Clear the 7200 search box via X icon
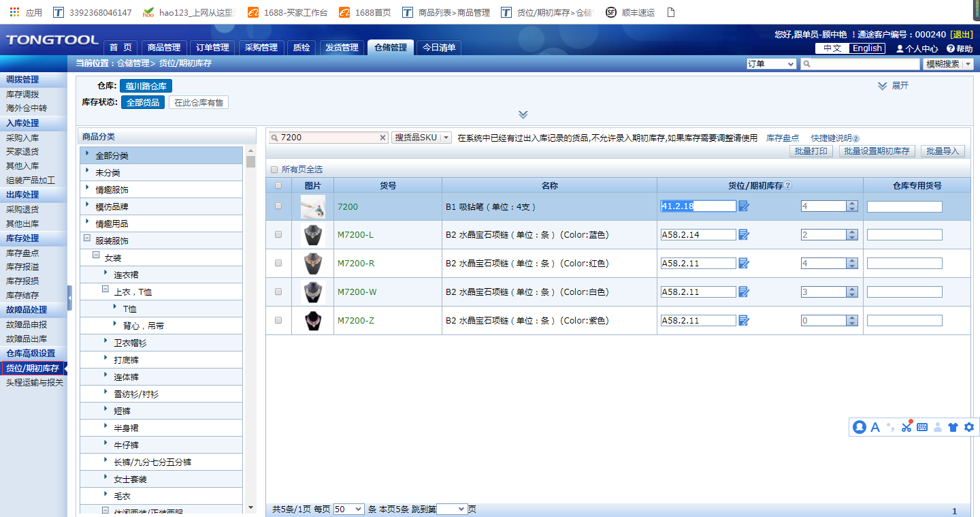Screen dimensions: 980x517 tap(382, 137)
